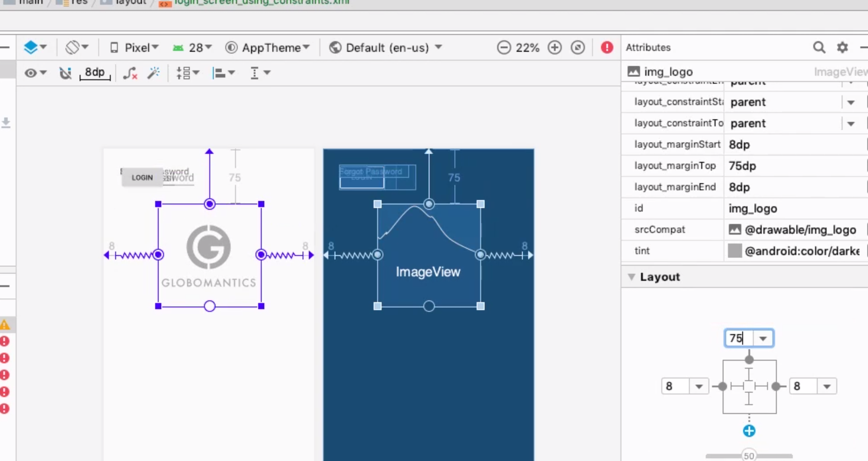Open the layout_constraintTop parent dropdown
The height and width of the screenshot is (461, 868).
[x=851, y=124]
